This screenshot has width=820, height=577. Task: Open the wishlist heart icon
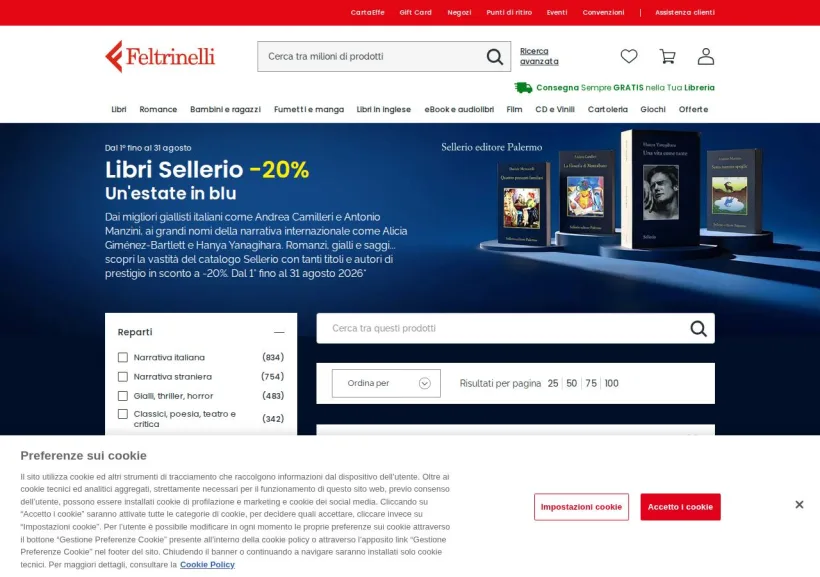coord(629,56)
